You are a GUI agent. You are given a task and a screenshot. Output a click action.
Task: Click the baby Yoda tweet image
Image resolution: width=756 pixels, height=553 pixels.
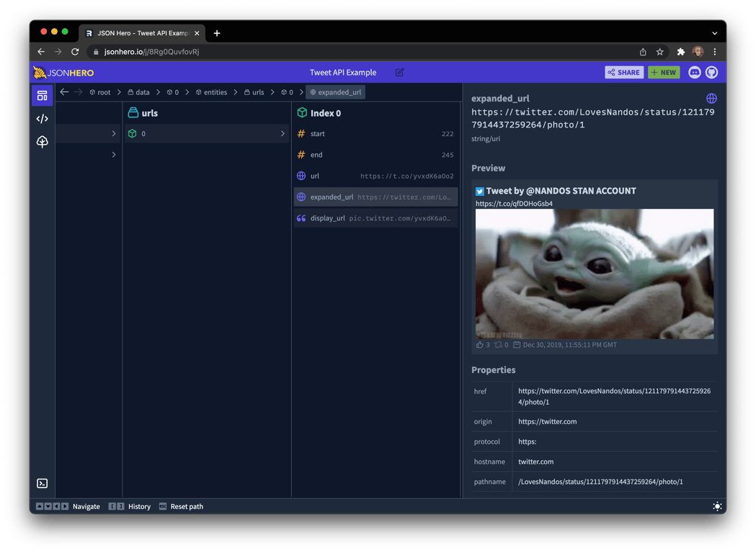pos(595,274)
